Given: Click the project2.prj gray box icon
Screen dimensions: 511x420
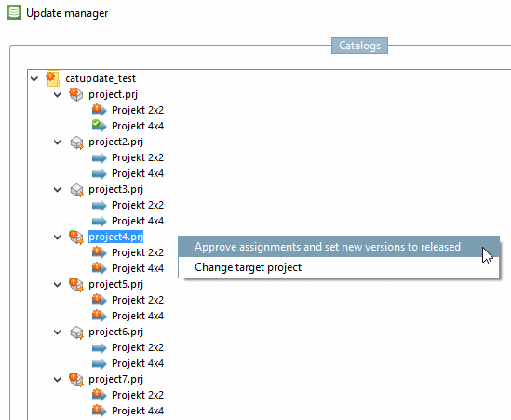Looking at the screenshot, I should (x=77, y=142).
